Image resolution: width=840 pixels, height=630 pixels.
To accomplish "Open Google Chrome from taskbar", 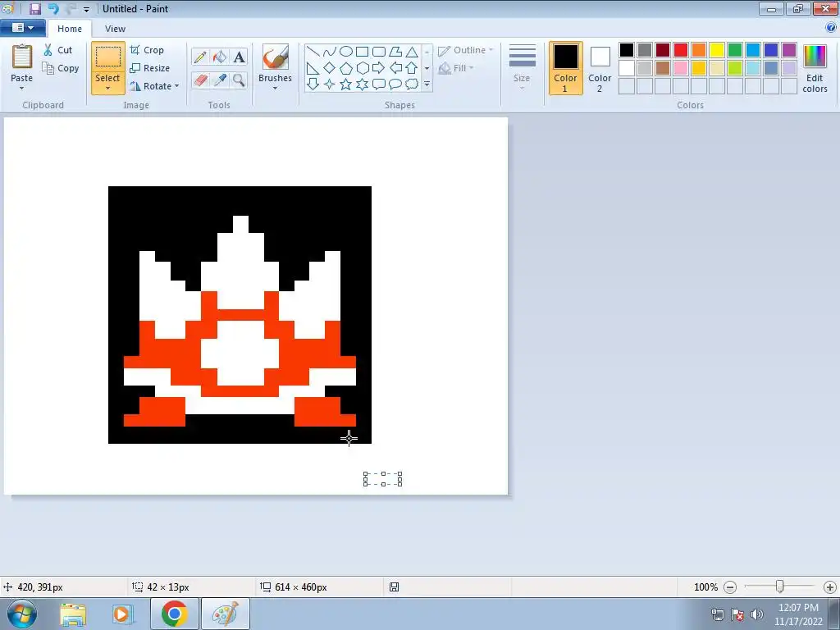I will [174, 614].
